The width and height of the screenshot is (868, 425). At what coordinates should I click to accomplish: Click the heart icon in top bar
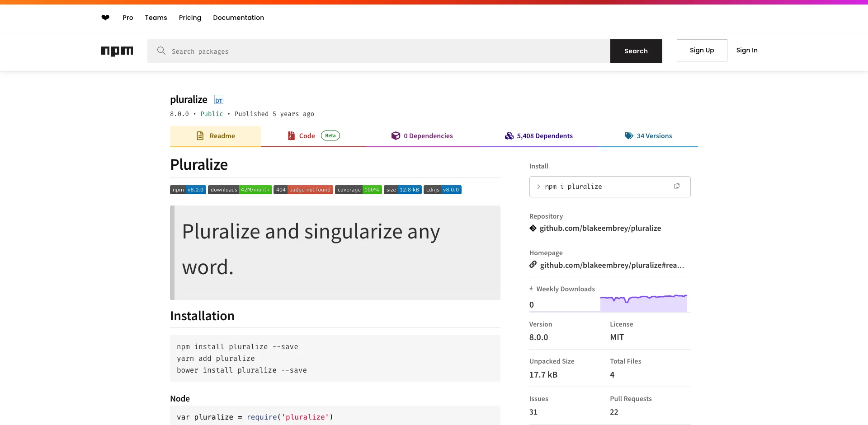point(105,18)
